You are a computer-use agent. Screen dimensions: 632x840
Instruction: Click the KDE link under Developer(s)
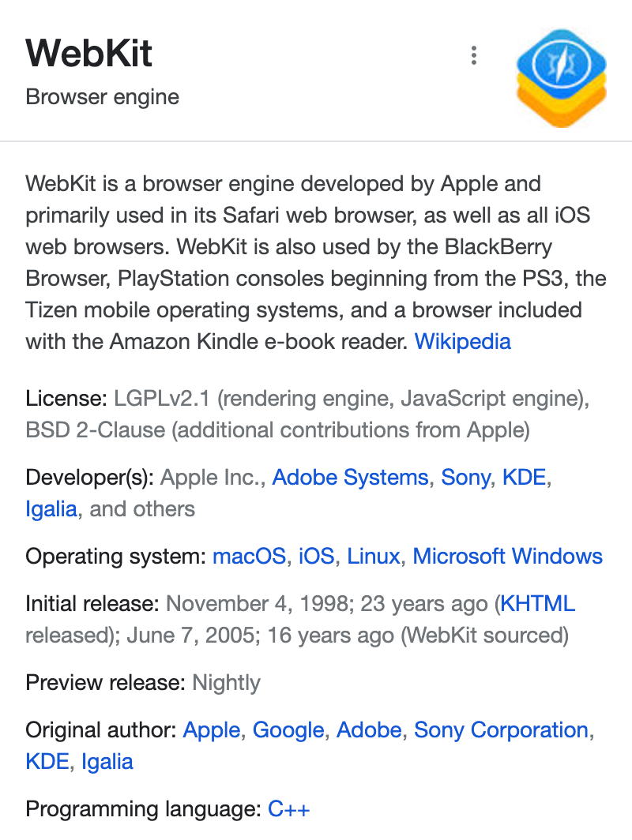point(525,477)
